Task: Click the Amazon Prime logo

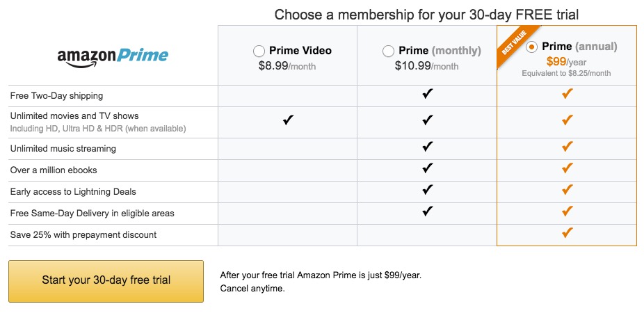Action: coord(113,56)
